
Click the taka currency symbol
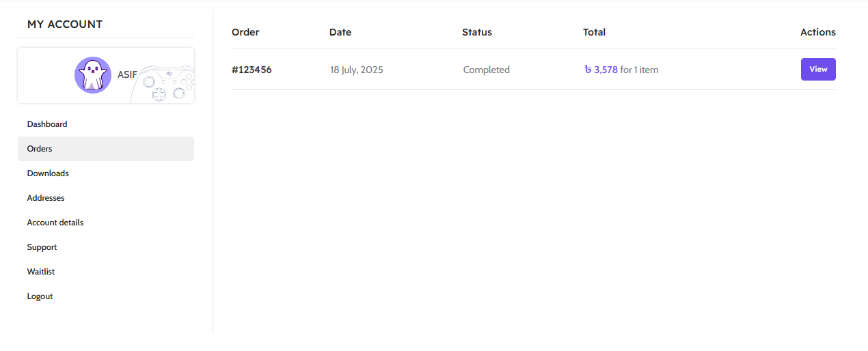pos(588,70)
